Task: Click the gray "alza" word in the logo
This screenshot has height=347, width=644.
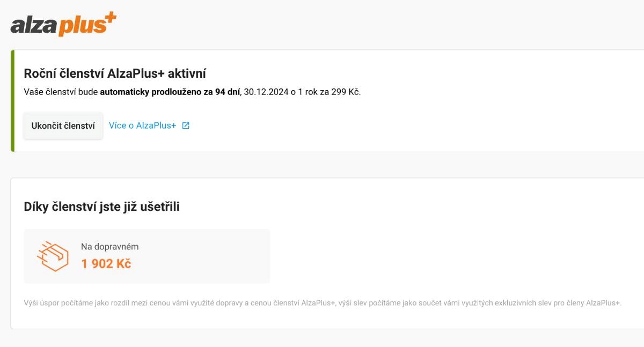Action: coord(33,26)
